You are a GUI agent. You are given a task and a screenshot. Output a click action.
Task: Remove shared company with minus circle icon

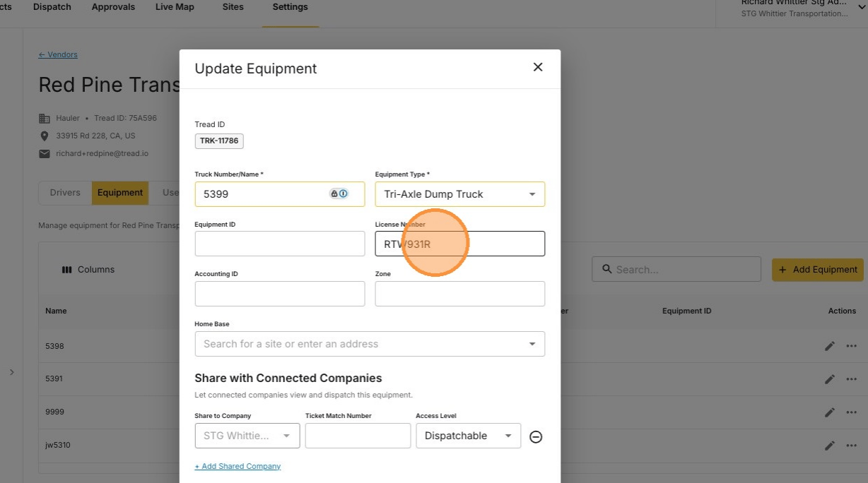point(536,437)
